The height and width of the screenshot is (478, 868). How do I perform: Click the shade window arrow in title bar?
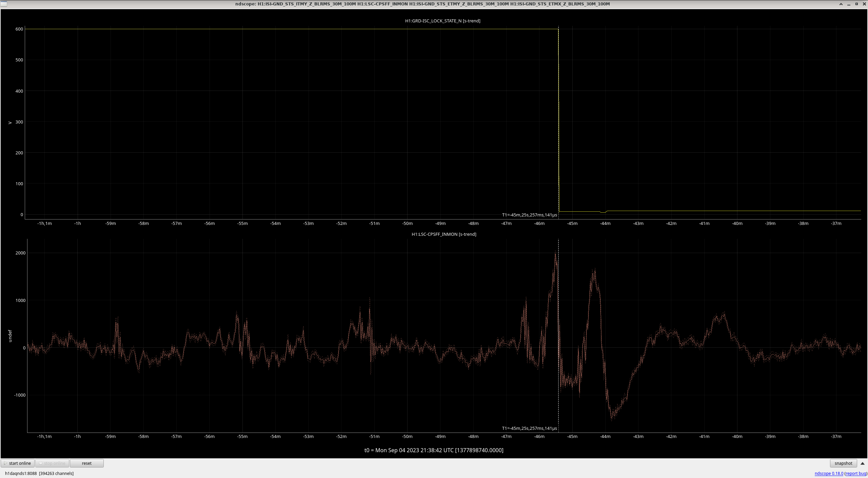pos(841,4)
